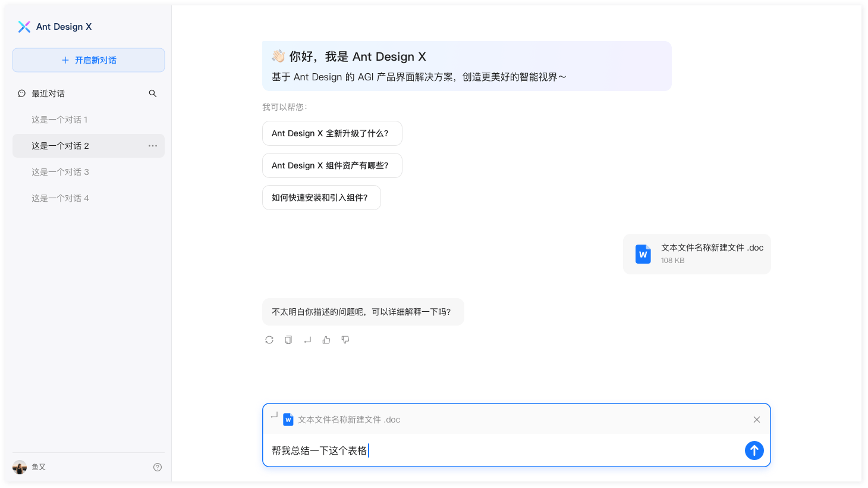Click the prompt 'Ant Design X 全新升级了什么?'
This screenshot has width=868, height=488.
tap(332, 133)
